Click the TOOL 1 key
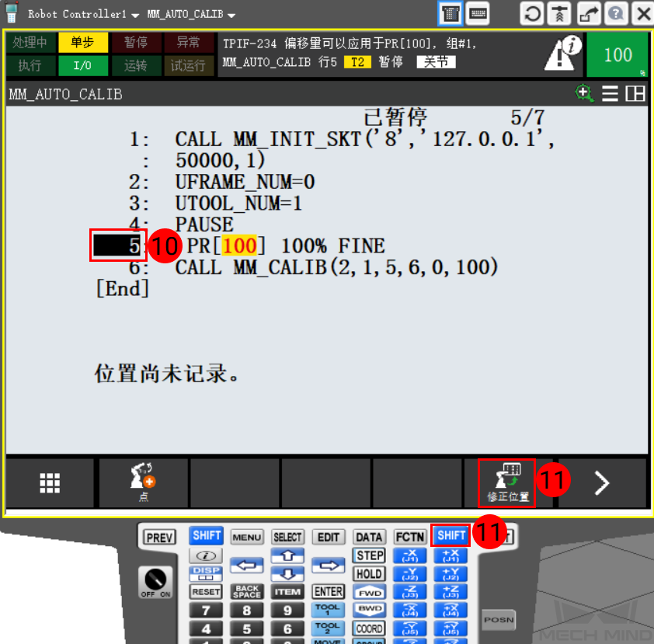This screenshot has height=644, width=654. 328,610
